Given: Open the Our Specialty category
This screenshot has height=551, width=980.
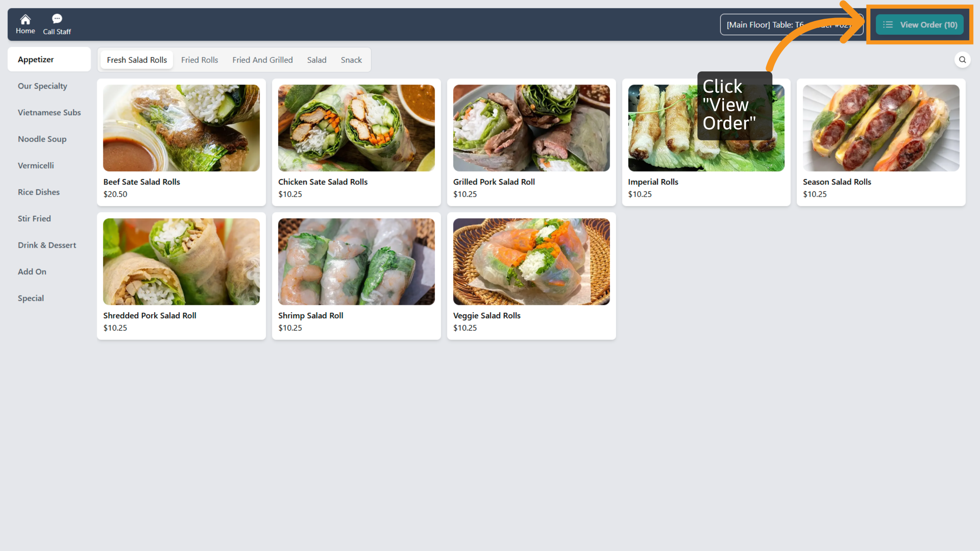Looking at the screenshot, I should coord(42,86).
